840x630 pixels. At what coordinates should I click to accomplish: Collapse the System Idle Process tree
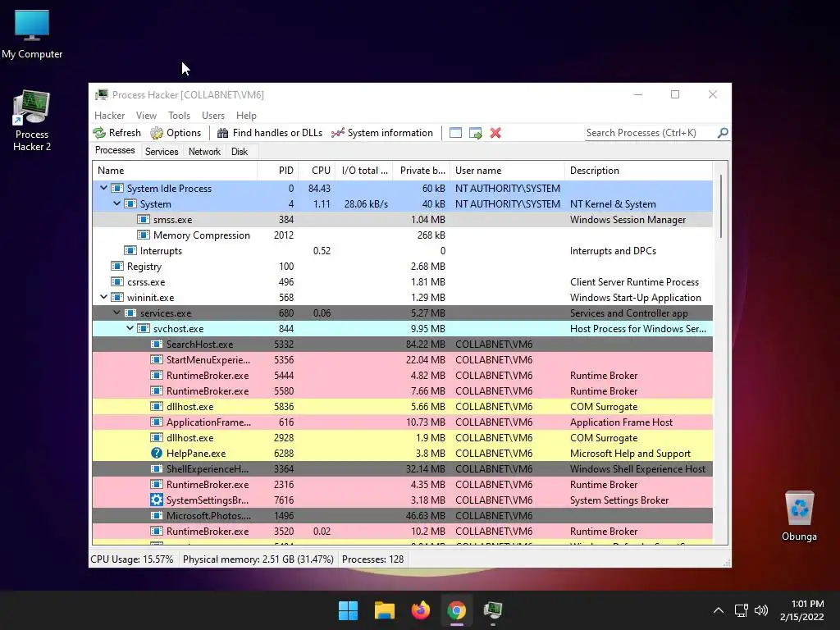pos(103,188)
